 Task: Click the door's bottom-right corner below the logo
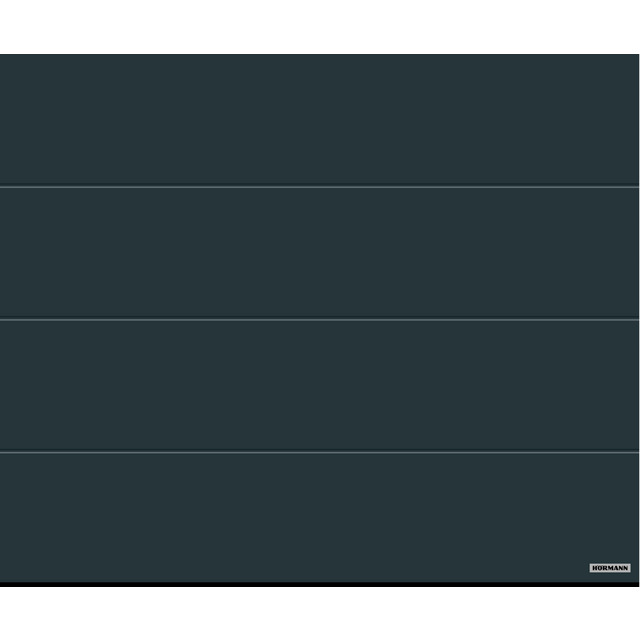[x=636, y=582]
